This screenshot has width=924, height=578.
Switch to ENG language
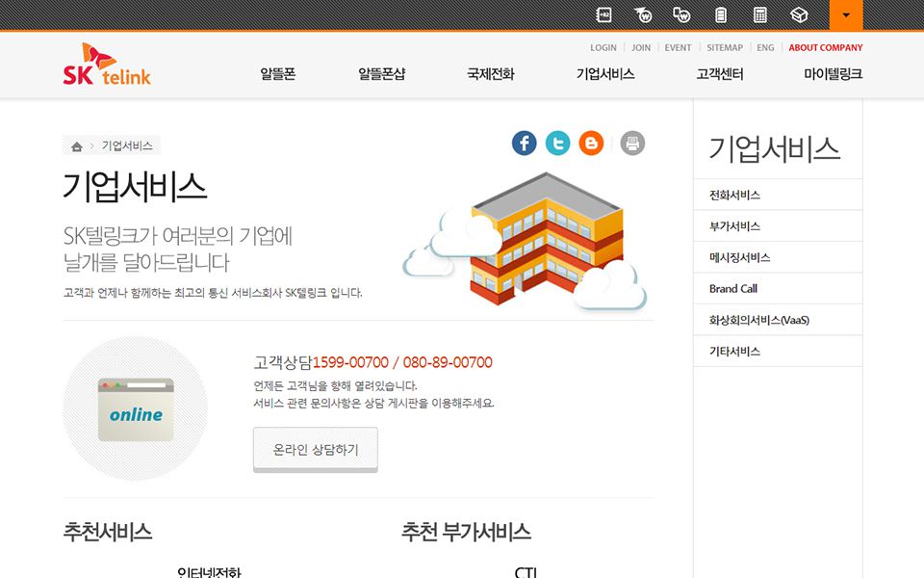[x=765, y=47]
